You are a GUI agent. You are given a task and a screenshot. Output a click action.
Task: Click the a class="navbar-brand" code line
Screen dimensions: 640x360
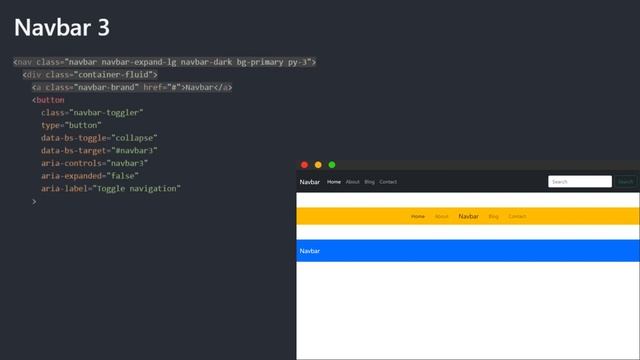tap(132, 87)
